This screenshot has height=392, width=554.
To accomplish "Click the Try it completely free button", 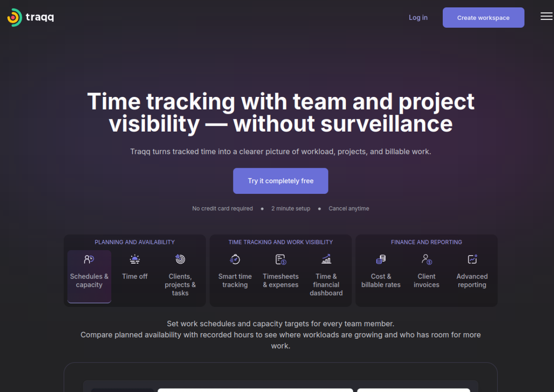I will click(280, 181).
